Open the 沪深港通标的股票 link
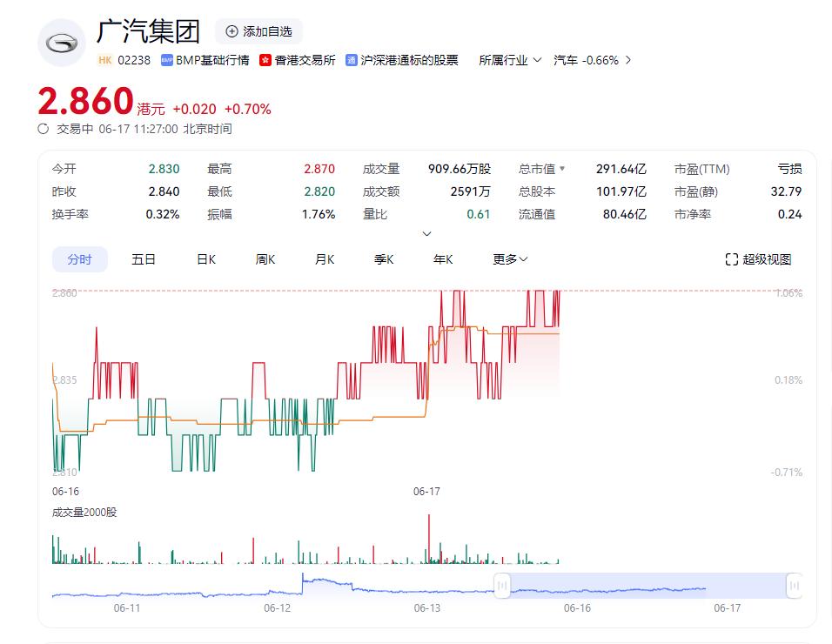832x644 pixels. [402, 60]
